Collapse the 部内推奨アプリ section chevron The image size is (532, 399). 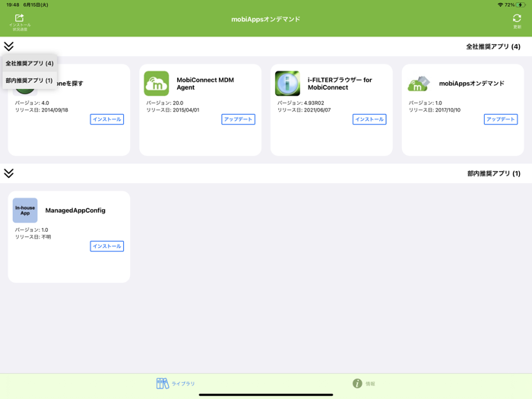click(x=9, y=173)
